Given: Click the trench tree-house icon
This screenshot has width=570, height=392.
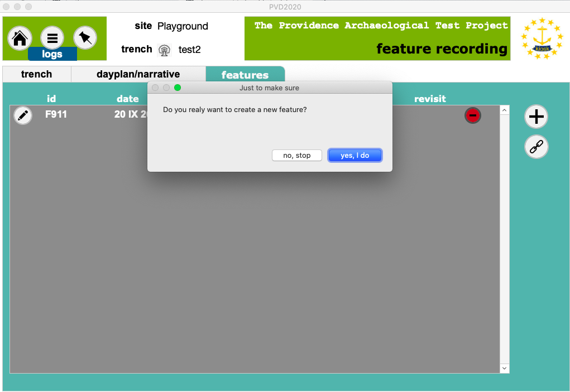Looking at the screenshot, I should point(164,50).
